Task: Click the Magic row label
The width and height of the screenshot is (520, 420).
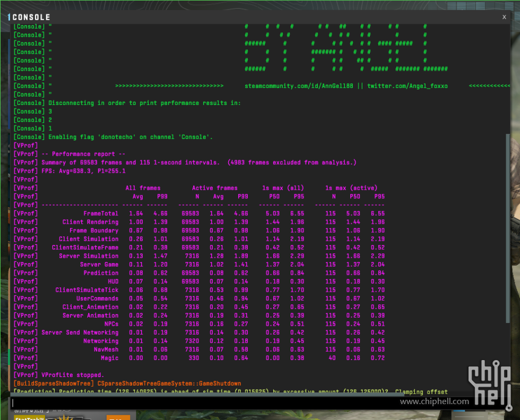Action: [110, 358]
